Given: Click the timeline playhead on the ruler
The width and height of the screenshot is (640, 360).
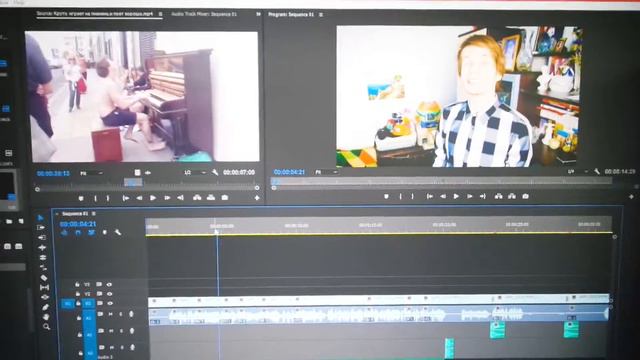Looking at the screenshot, I should (217, 231).
